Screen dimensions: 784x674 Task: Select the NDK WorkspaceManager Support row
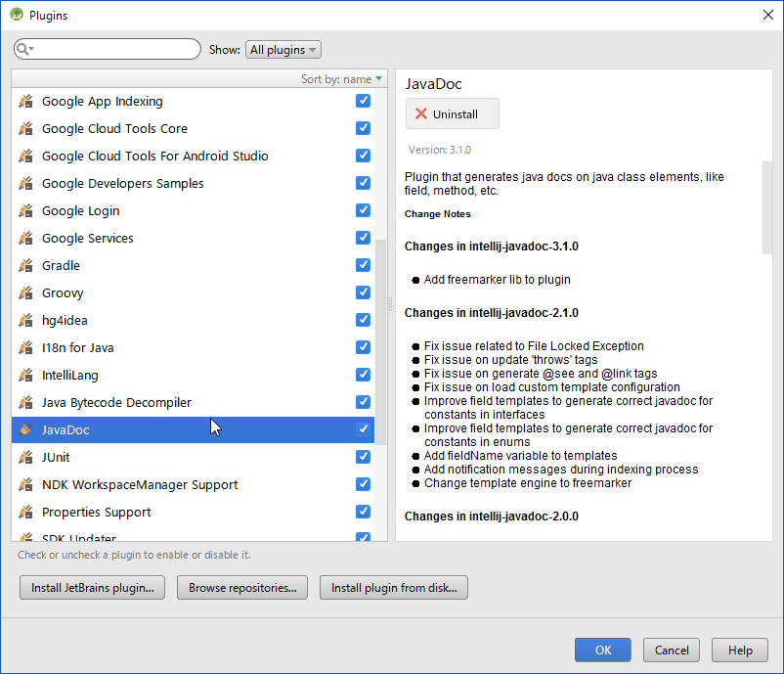pyautogui.click(x=193, y=485)
